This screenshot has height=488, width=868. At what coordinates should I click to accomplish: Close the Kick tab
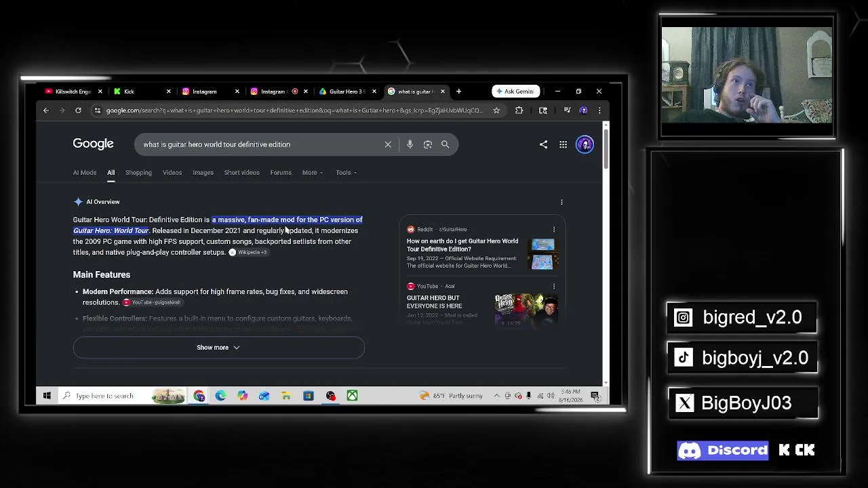168,91
